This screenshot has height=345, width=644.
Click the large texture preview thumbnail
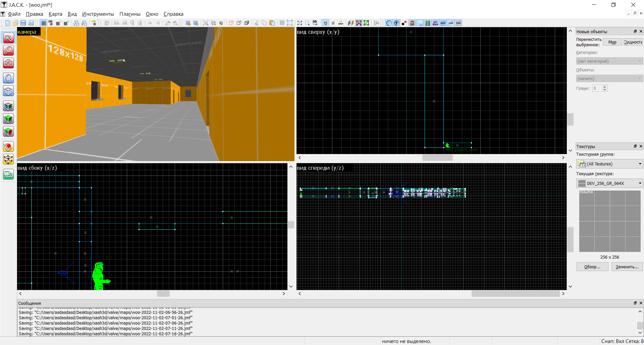point(610,221)
